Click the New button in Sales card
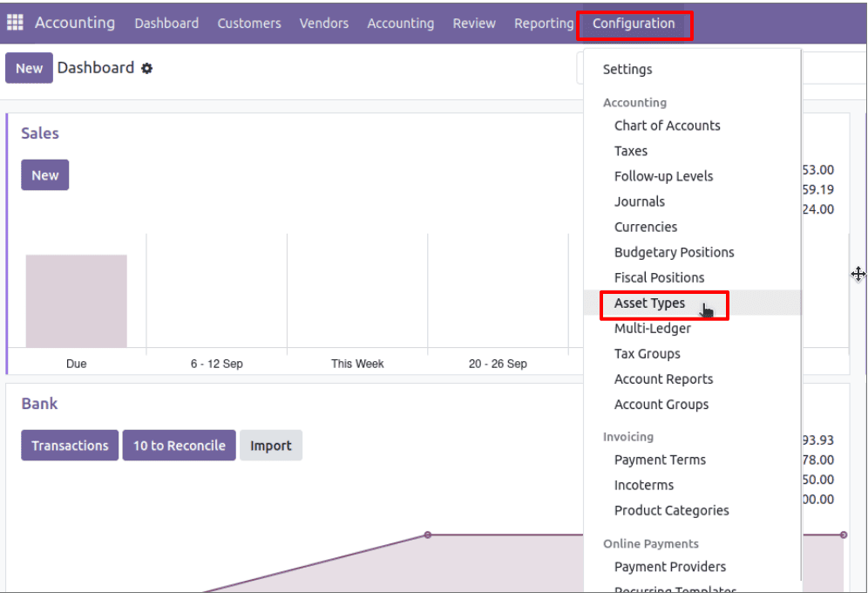868x593 pixels. click(44, 175)
